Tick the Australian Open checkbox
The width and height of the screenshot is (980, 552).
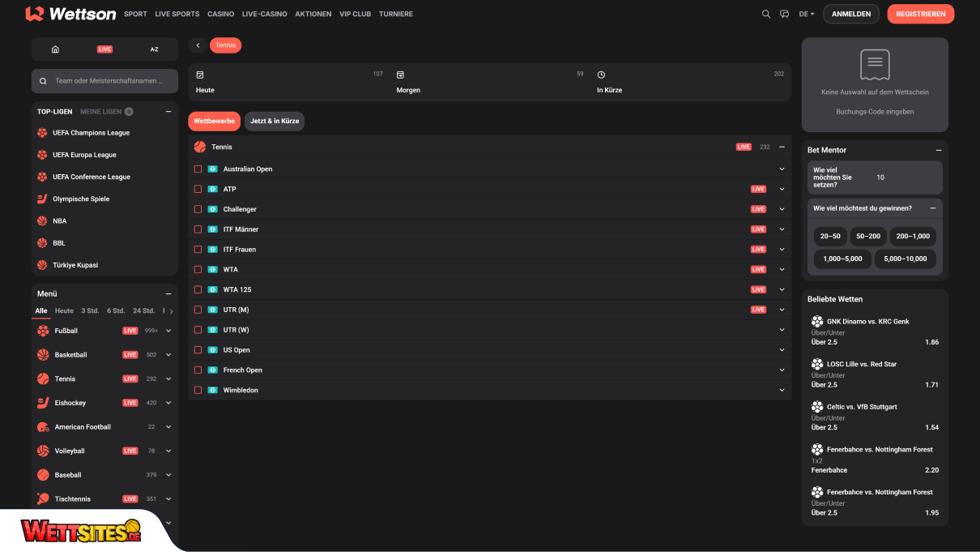click(x=198, y=169)
